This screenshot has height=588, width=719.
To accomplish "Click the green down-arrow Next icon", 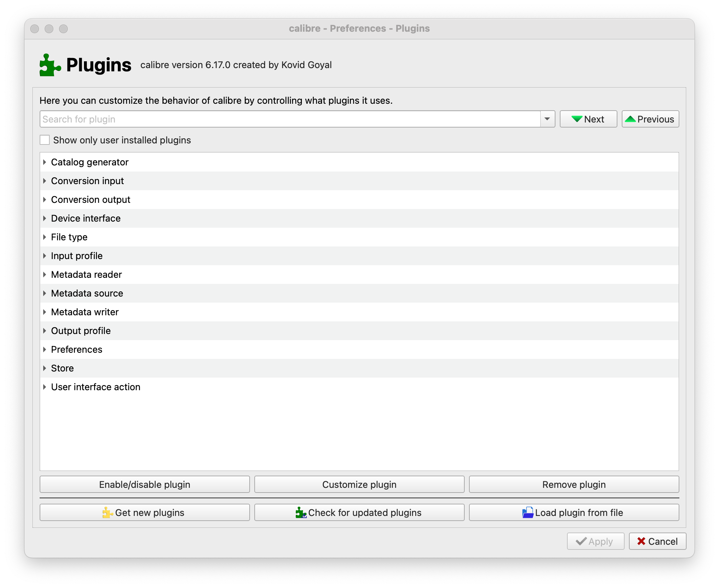I will [577, 119].
